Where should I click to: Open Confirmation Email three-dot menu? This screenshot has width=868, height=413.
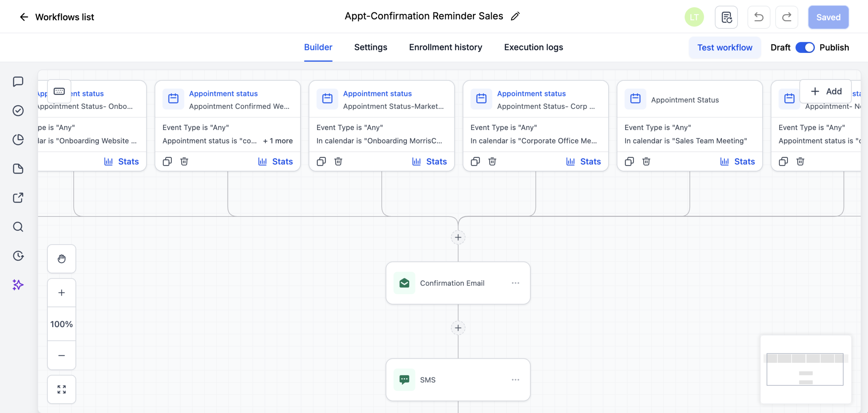tap(515, 283)
